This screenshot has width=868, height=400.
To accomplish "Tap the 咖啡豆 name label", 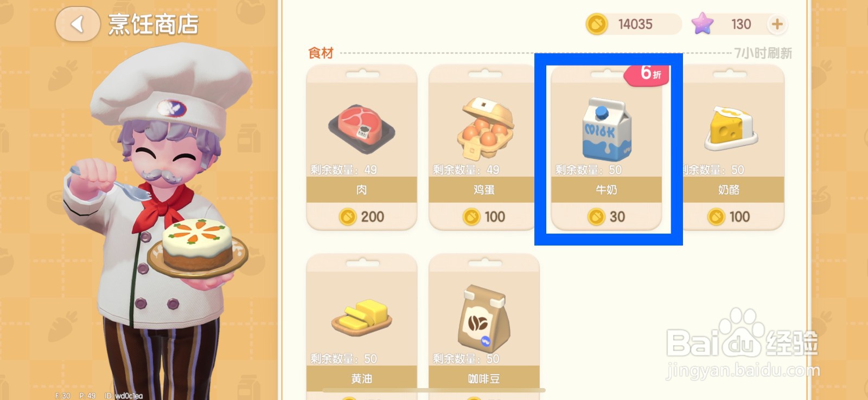I will point(484,378).
